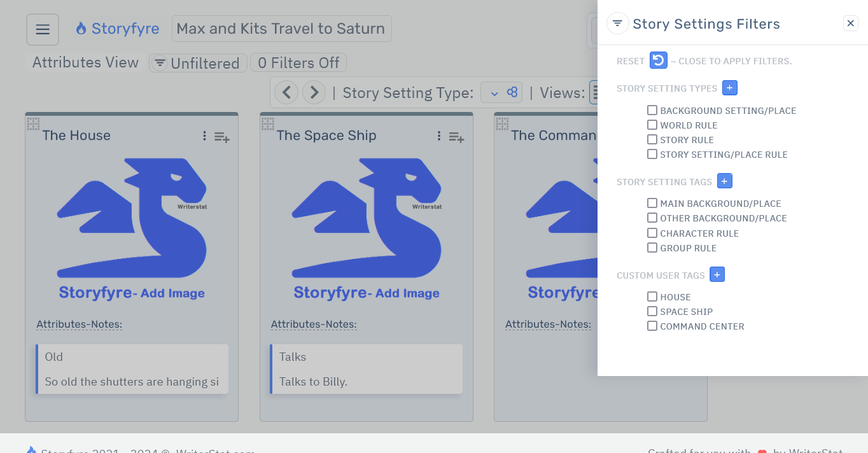Click the story title Max and Kits Travel to Saturn
The height and width of the screenshot is (453, 868).
pyautogui.click(x=281, y=28)
